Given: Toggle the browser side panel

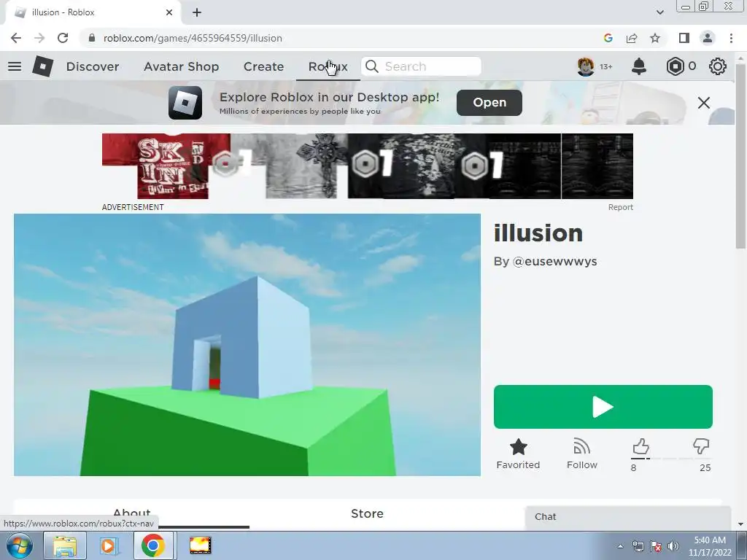Looking at the screenshot, I should [x=684, y=38].
